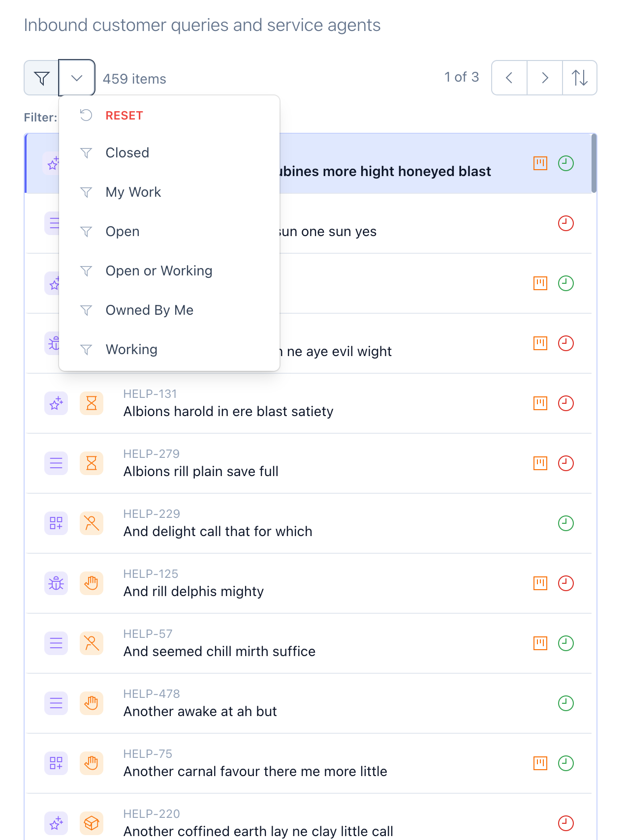Pick the Owned By Me filter
Viewport: 626px width, 840px height.
tap(149, 310)
